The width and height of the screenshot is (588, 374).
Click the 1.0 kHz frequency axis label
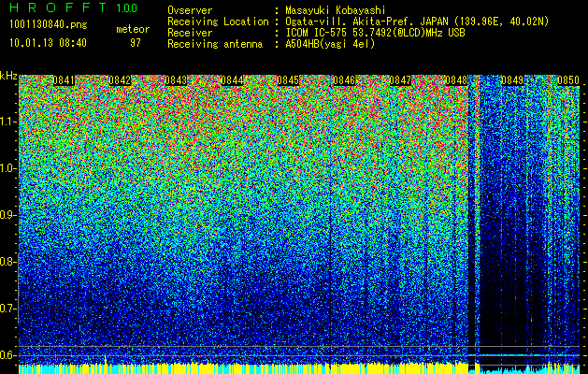point(7,169)
